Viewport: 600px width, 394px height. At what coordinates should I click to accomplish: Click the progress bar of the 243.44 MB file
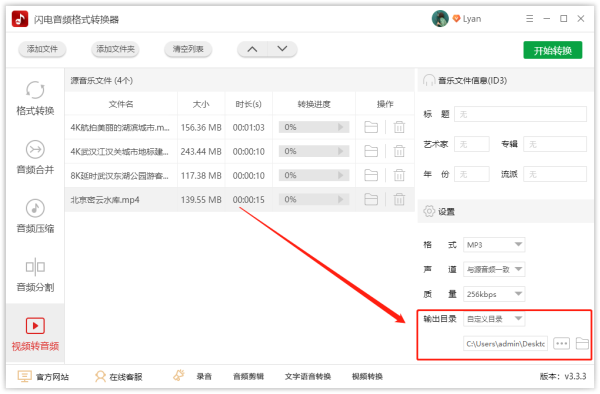pyautogui.click(x=314, y=151)
